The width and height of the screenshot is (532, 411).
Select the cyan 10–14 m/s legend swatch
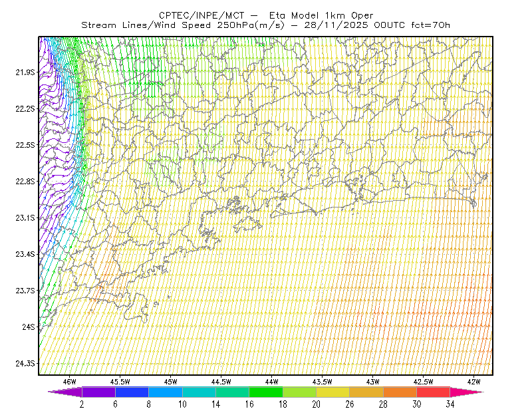199,392
